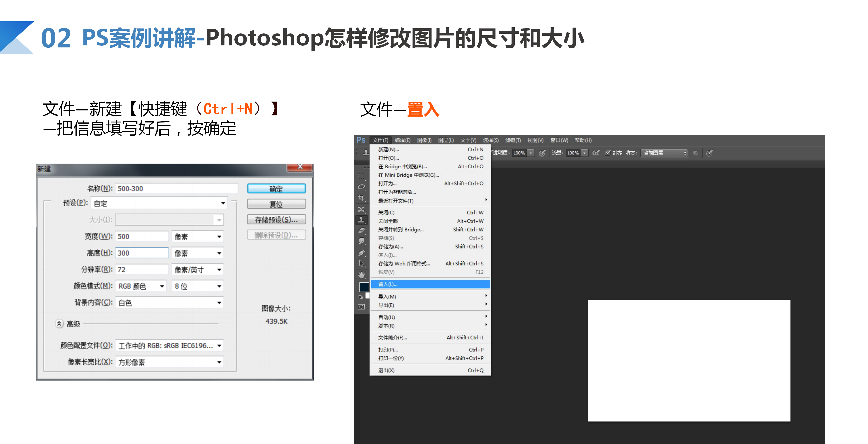
Task: Select the Pen tool
Action: pos(362,253)
